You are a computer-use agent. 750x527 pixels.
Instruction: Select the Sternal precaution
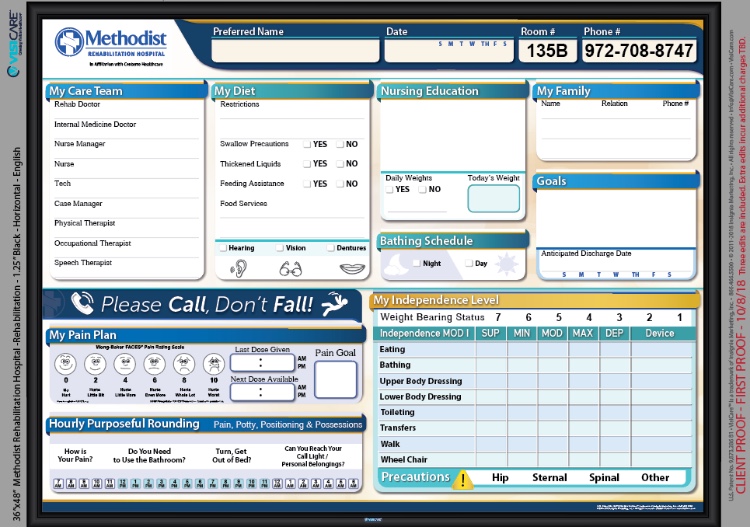pos(549,478)
